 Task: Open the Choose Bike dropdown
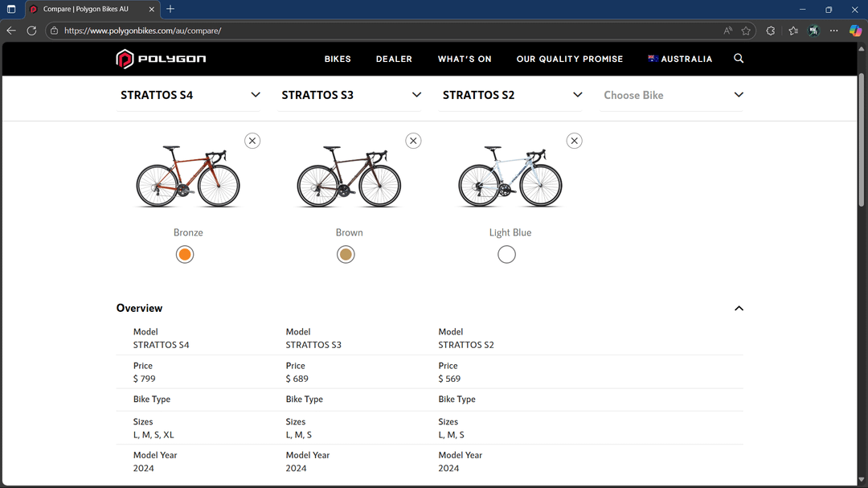(671, 96)
